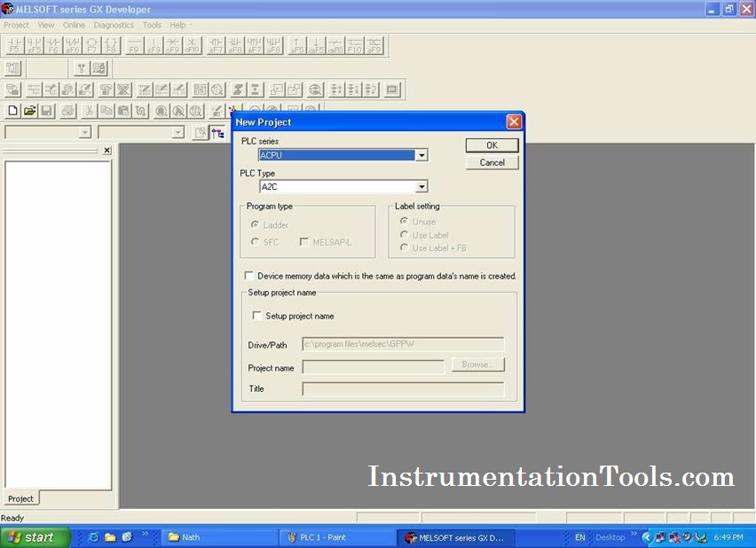Click the Save floppy disk icon

pos(47,111)
